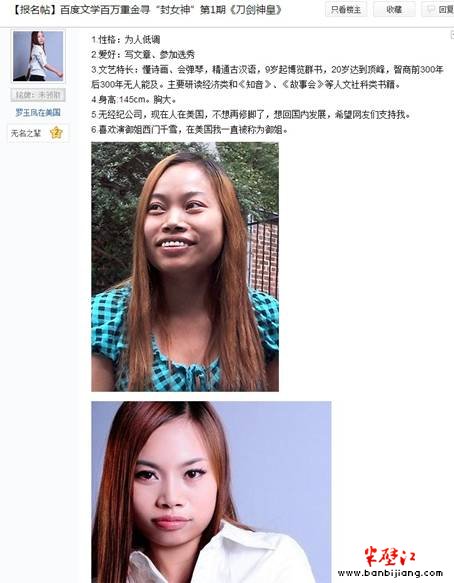Click the line starting 6.喜欢演御姐西门千雪
454x583 pixels.
tap(190, 130)
